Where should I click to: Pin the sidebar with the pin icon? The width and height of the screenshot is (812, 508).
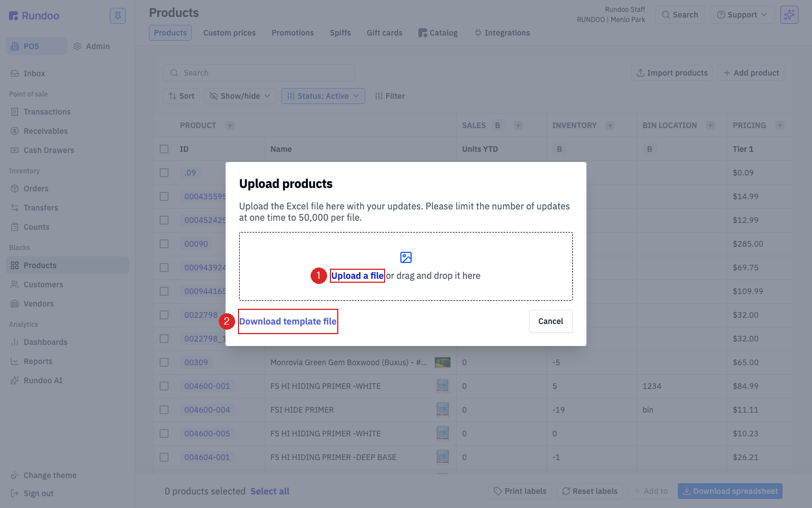118,16
